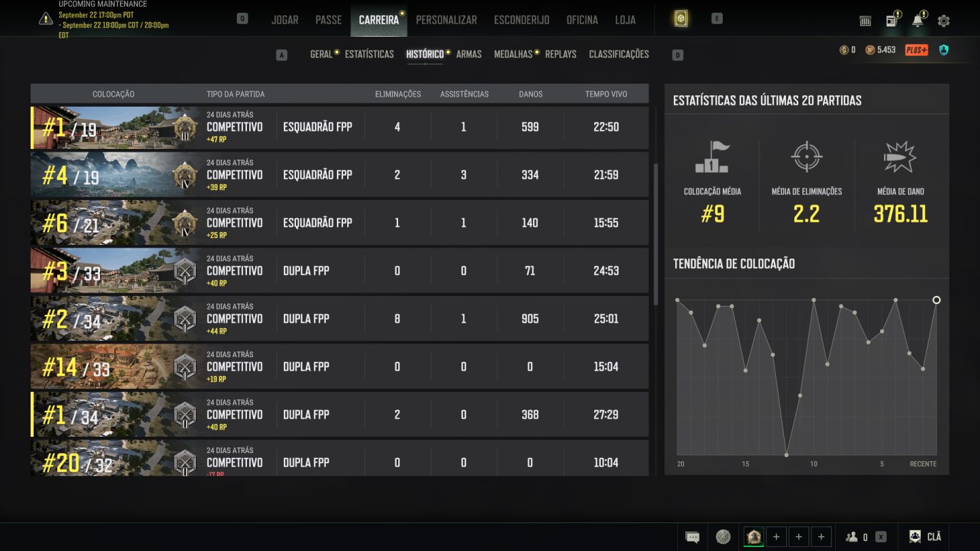The image size is (980, 551).
Task: Go to the LOJA tab
Action: tap(625, 20)
